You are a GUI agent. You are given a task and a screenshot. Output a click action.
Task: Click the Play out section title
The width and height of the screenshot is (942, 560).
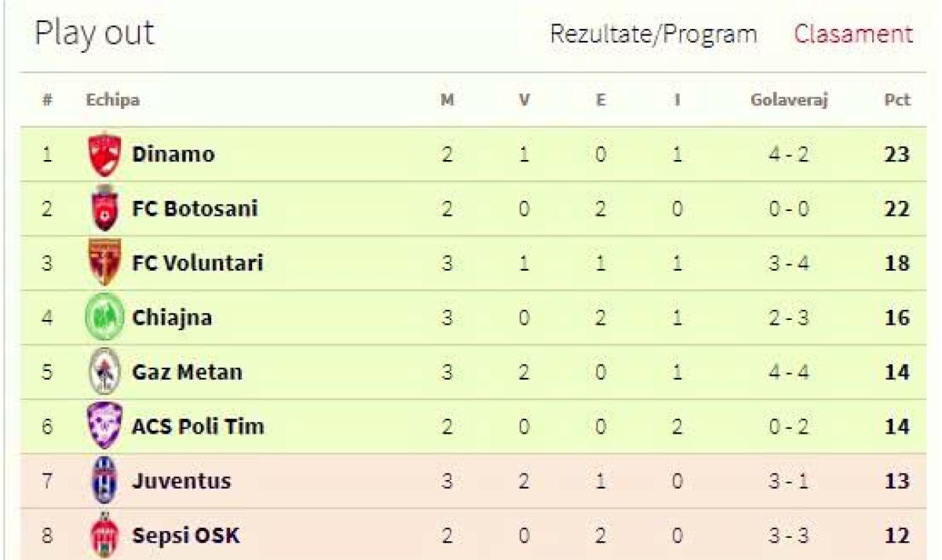[94, 32]
